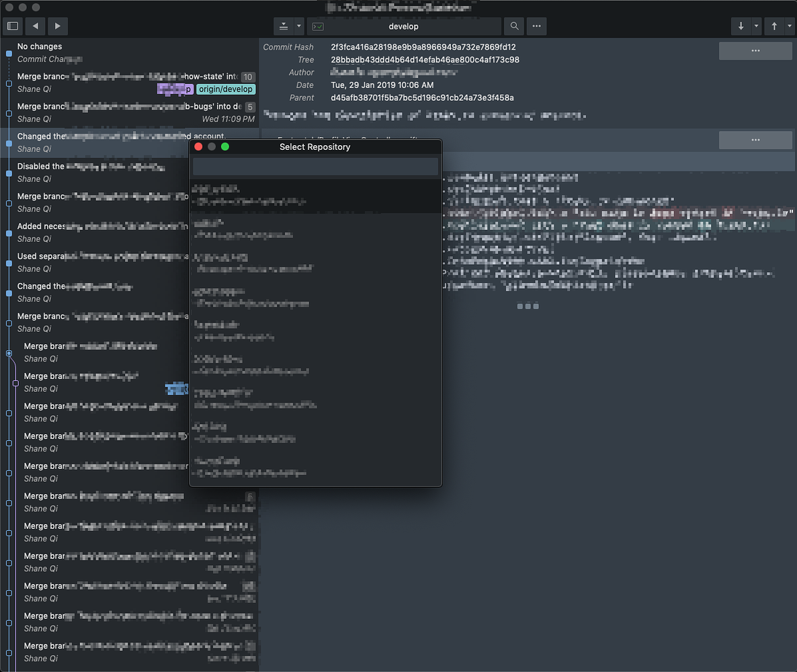Close the Select Repository dialog

pos(199,147)
